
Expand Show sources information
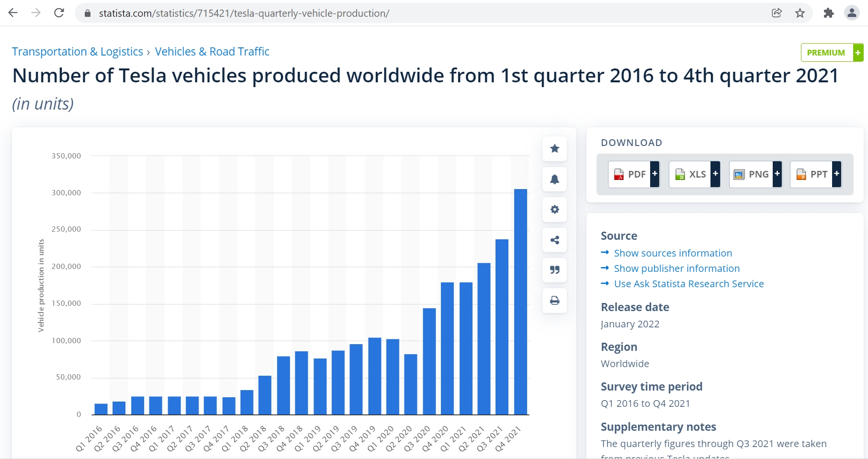pos(673,253)
